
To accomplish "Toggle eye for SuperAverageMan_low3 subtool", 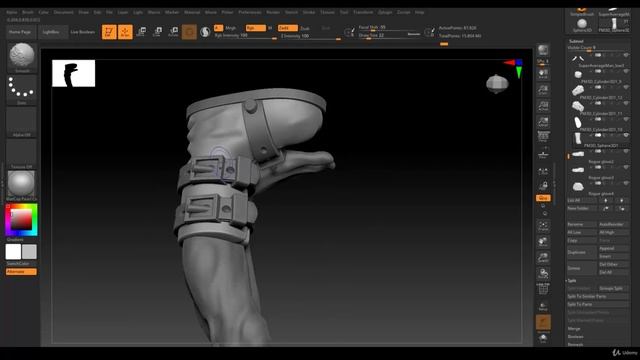I will [626, 55].
